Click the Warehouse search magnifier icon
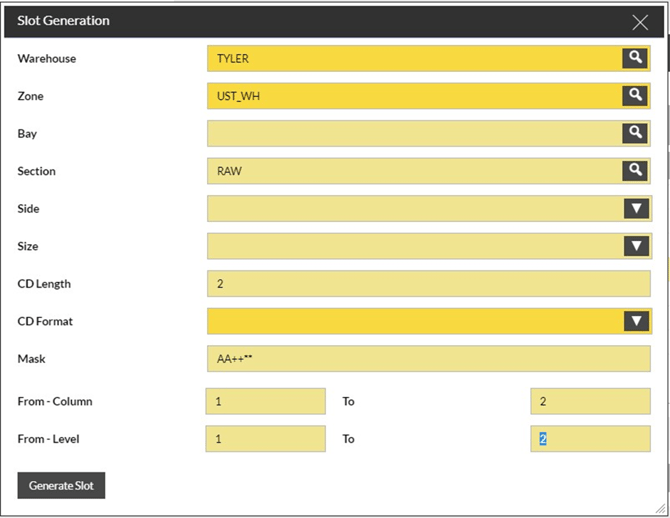The width and height of the screenshot is (670, 518). pyautogui.click(x=635, y=58)
